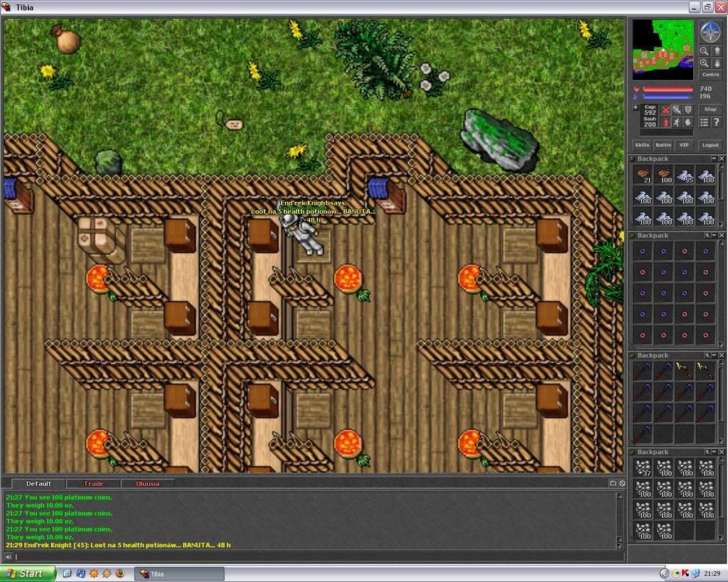Click the Tibia taskbar button
The image size is (728, 582).
click(179, 574)
